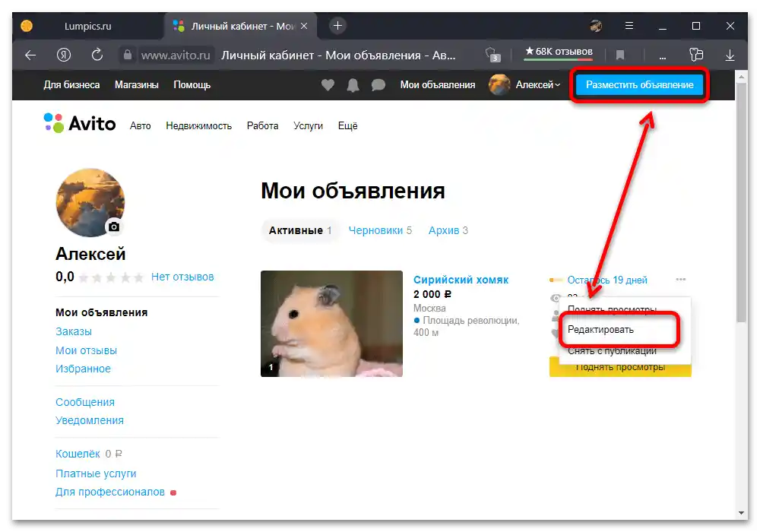Open new tab with plus button
Screen dimensions: 760x532
click(338, 26)
